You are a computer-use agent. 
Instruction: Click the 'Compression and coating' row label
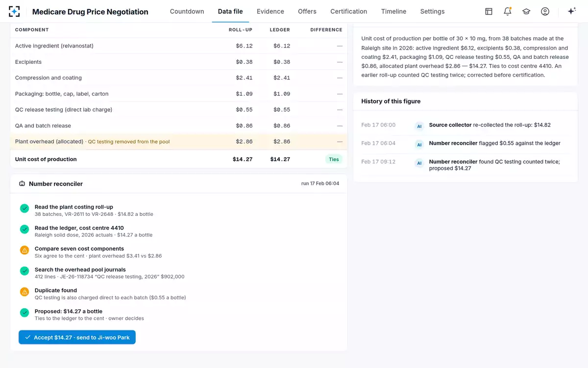pos(49,78)
